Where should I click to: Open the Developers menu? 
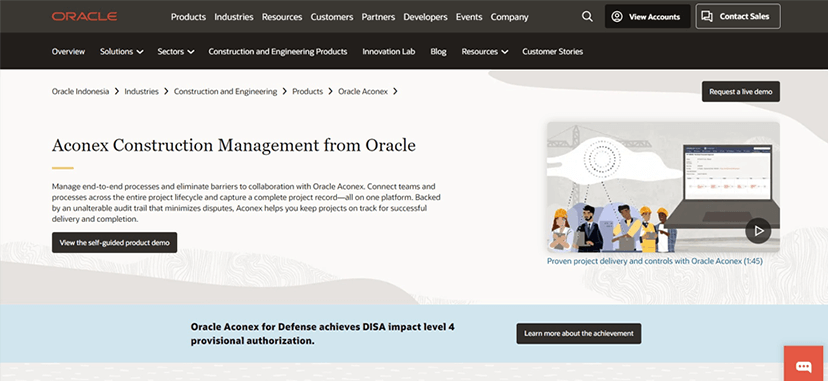tap(425, 17)
